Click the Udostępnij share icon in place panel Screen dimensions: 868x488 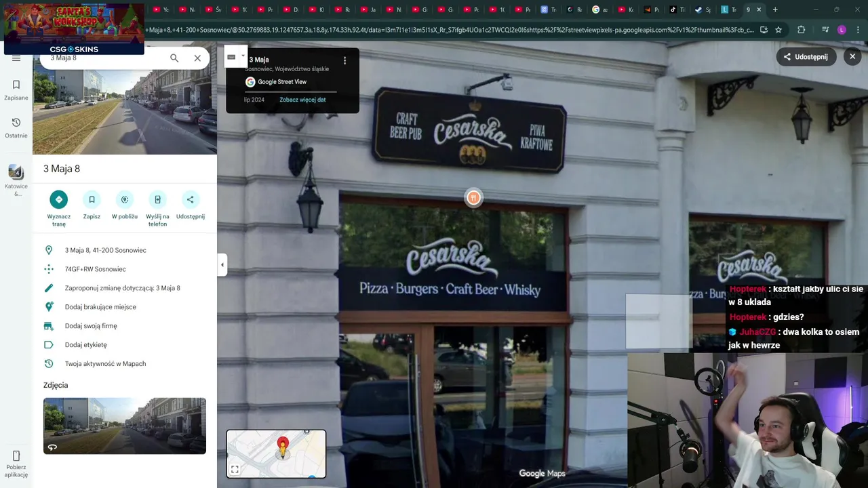191,205
